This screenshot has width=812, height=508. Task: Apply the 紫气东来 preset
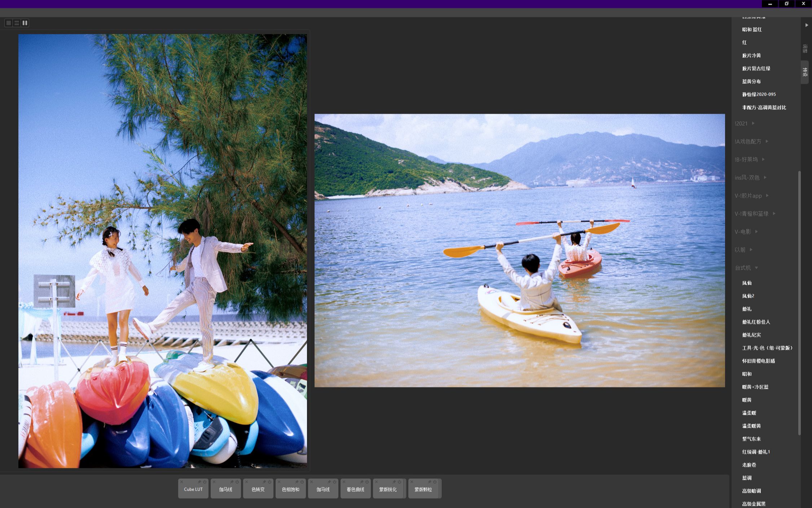click(x=751, y=439)
